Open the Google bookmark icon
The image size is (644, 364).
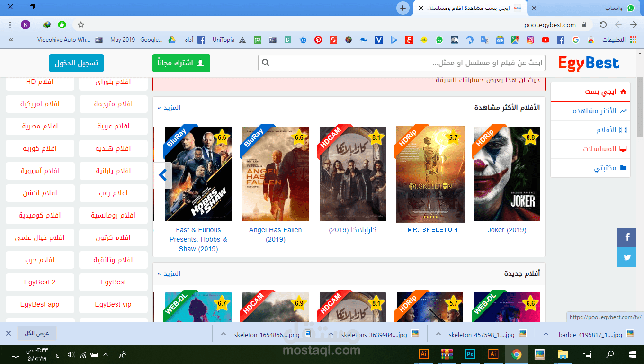(x=576, y=40)
